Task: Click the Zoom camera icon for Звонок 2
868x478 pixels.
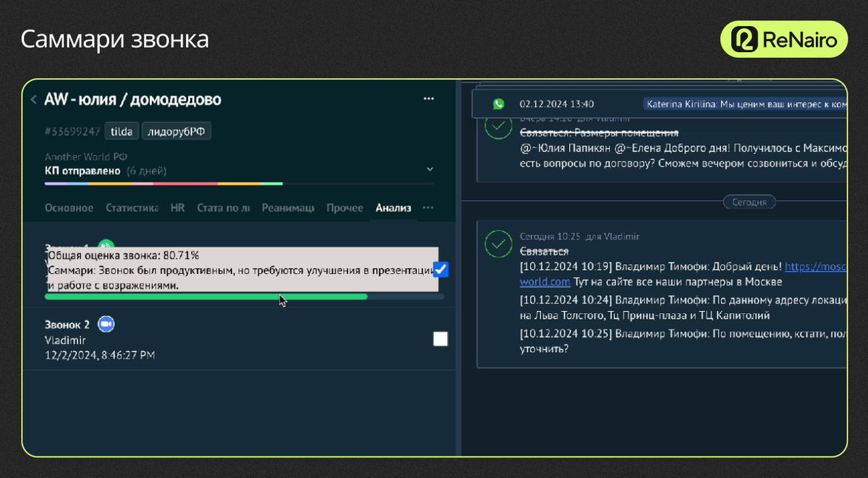Action: 106,325
